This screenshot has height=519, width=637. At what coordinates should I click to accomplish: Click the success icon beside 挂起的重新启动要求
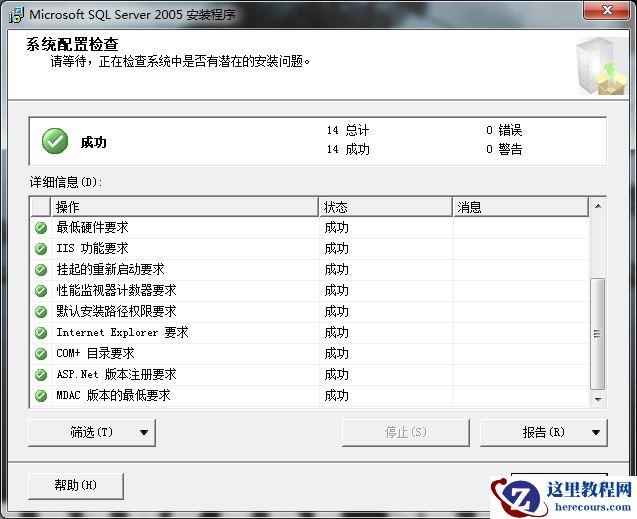pyautogui.click(x=41, y=270)
